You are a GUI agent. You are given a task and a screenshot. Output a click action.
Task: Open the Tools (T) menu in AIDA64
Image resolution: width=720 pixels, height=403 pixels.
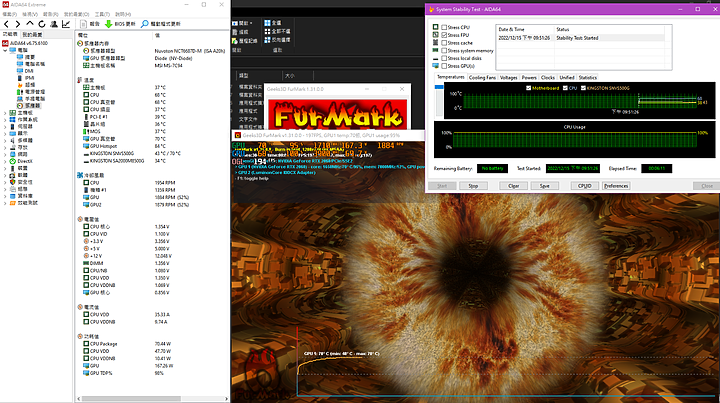tap(102, 14)
